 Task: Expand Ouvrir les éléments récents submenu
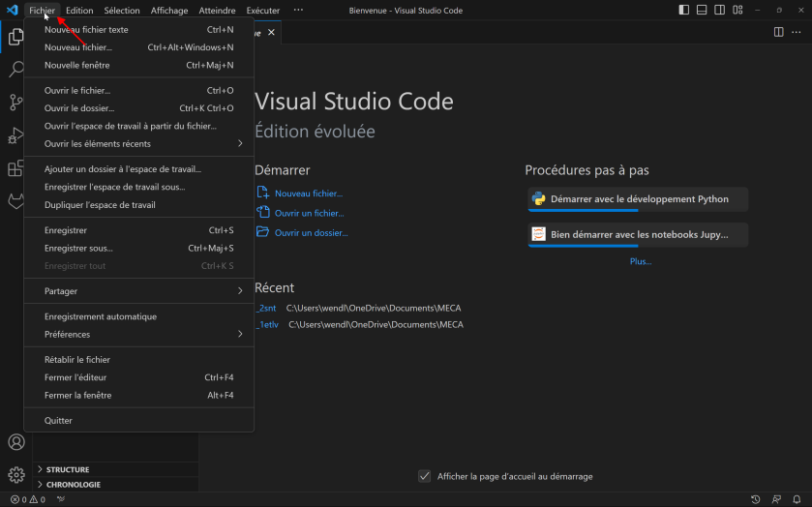[x=138, y=143]
